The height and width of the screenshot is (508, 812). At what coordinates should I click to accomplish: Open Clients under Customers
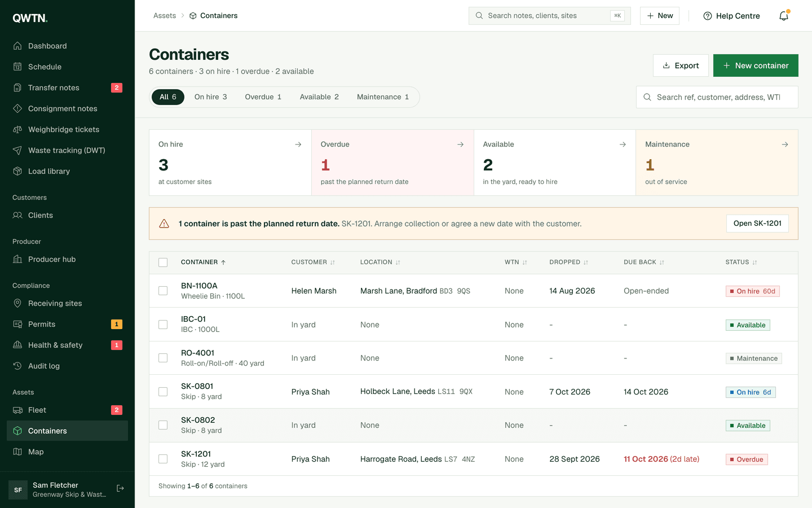[x=67, y=215]
